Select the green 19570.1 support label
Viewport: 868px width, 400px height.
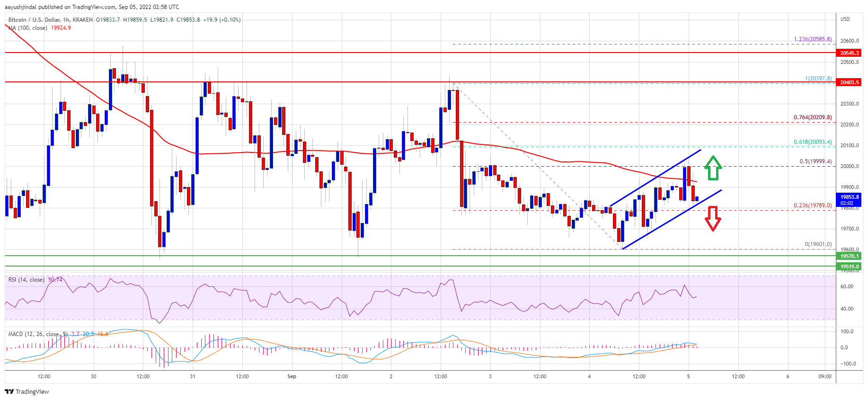tap(849, 256)
